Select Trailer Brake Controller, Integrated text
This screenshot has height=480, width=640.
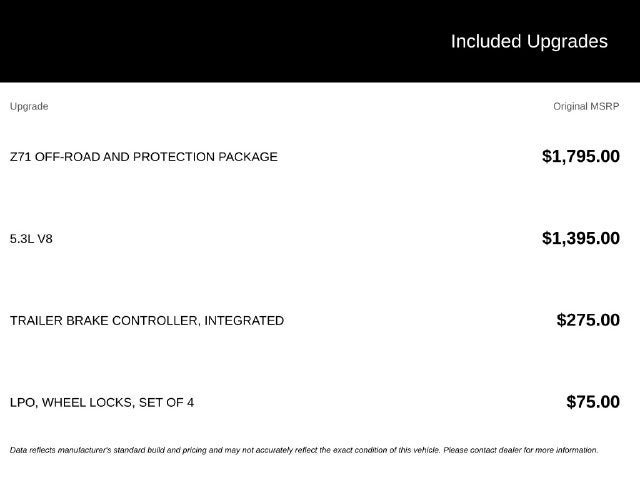(147, 321)
